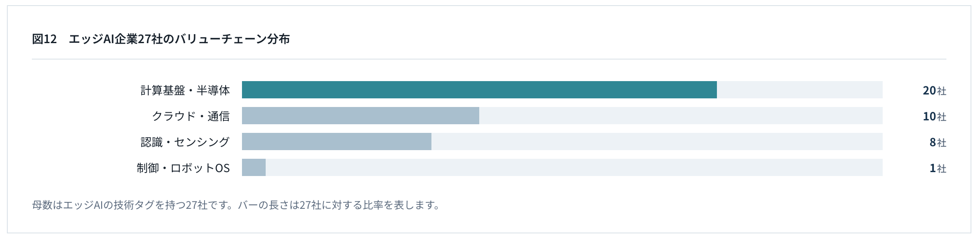Click the バリューチェーン分布 text in the title
The image size is (980, 239).
[x=232, y=39]
